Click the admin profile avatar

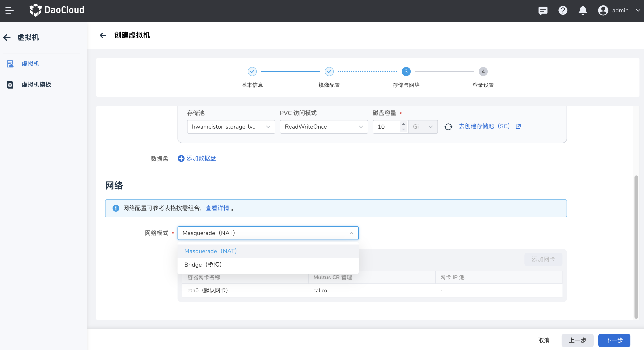tap(603, 10)
